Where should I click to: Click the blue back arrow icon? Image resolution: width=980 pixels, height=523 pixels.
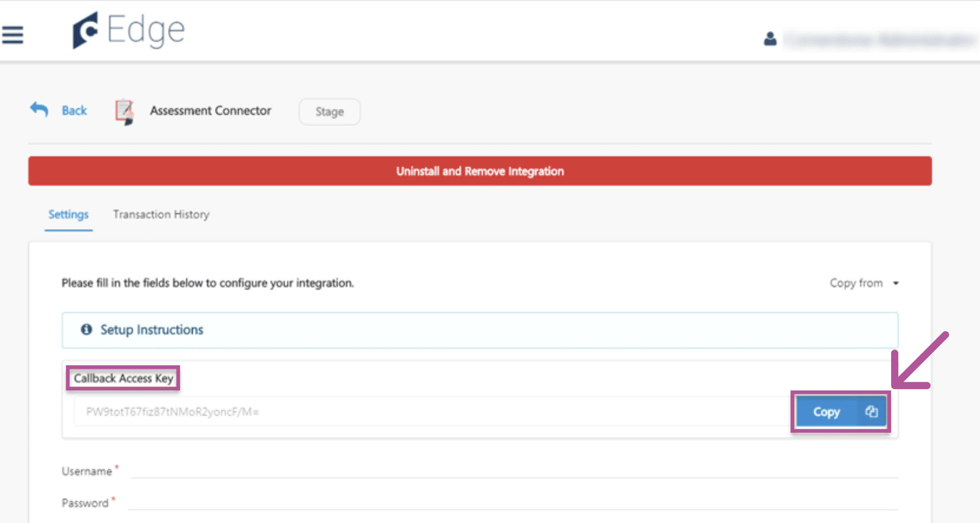pos(40,109)
